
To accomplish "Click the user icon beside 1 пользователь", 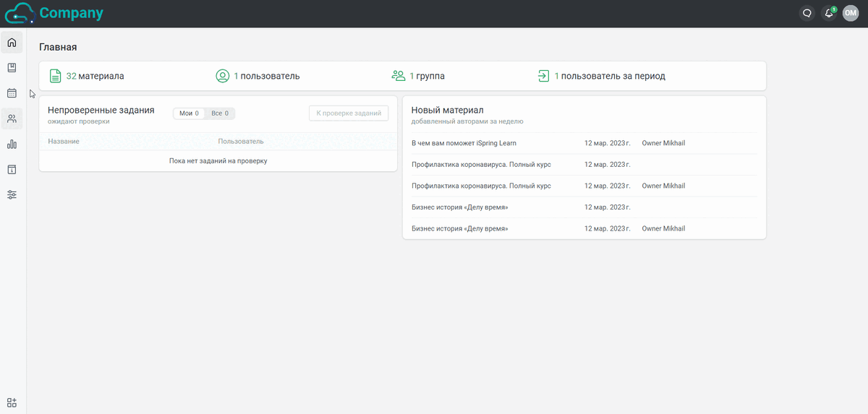I will coord(222,76).
